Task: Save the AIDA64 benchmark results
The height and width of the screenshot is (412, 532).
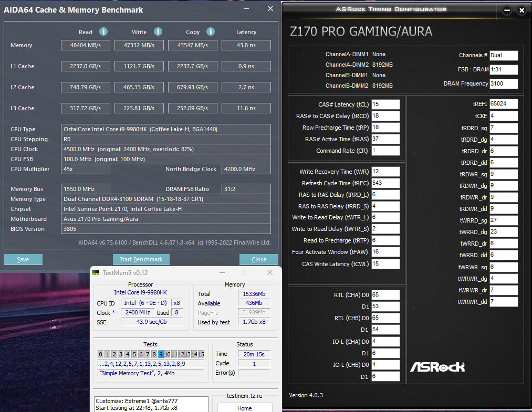Action: click(x=23, y=259)
